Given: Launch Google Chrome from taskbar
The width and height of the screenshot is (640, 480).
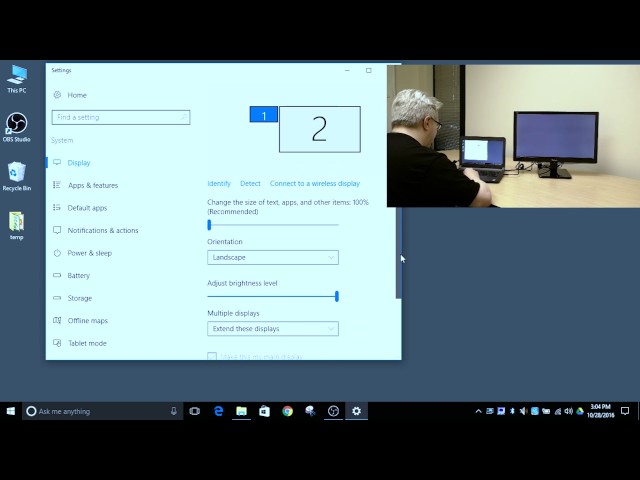Looking at the screenshot, I should pyautogui.click(x=287, y=411).
